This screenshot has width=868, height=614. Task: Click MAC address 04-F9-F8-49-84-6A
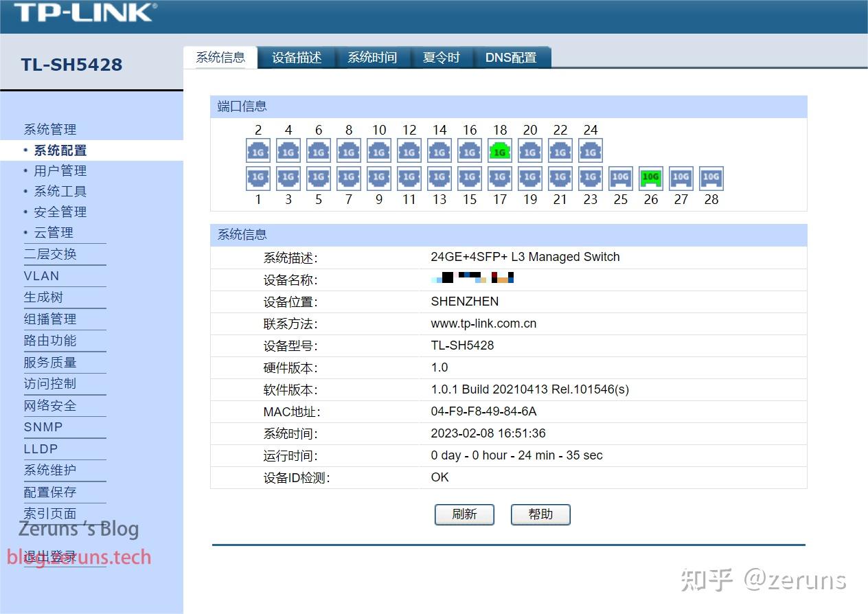[483, 411]
